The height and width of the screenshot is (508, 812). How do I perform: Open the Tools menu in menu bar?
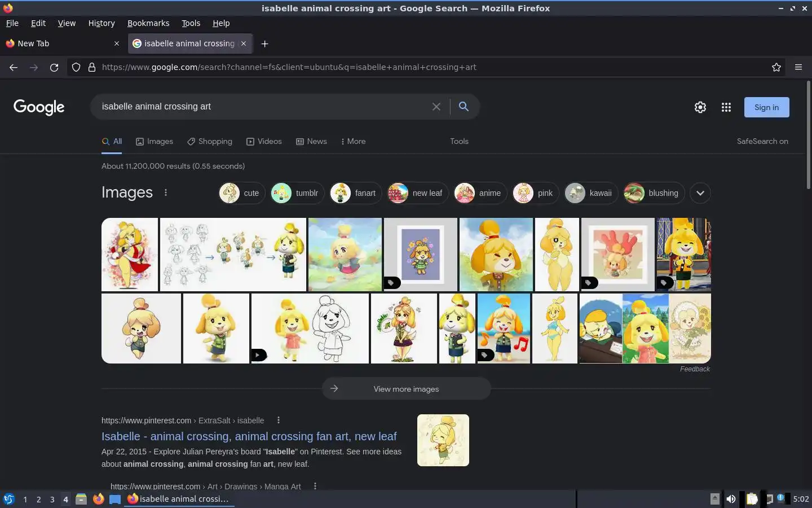pos(191,23)
